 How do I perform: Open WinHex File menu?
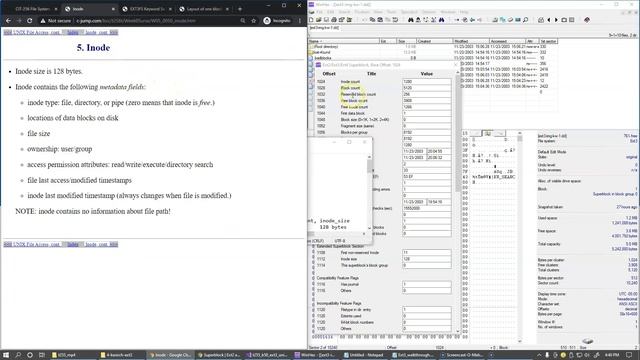click(320, 12)
